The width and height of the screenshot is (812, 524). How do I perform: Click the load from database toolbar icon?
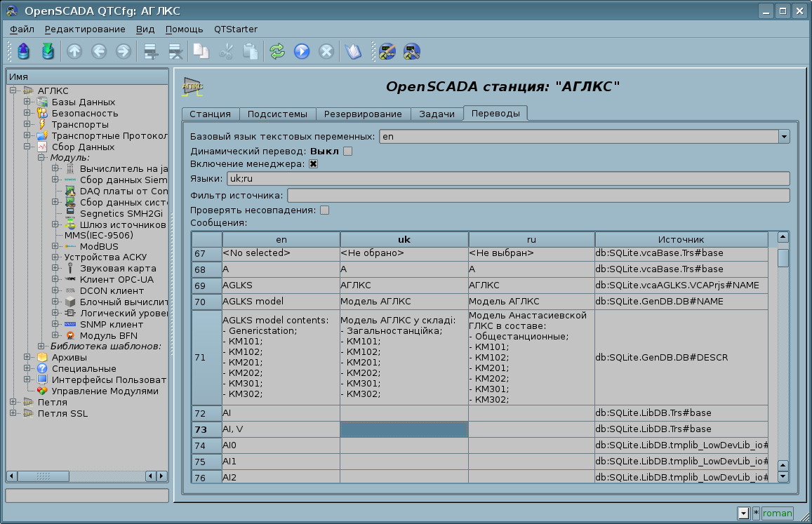pyautogui.click(x=23, y=51)
